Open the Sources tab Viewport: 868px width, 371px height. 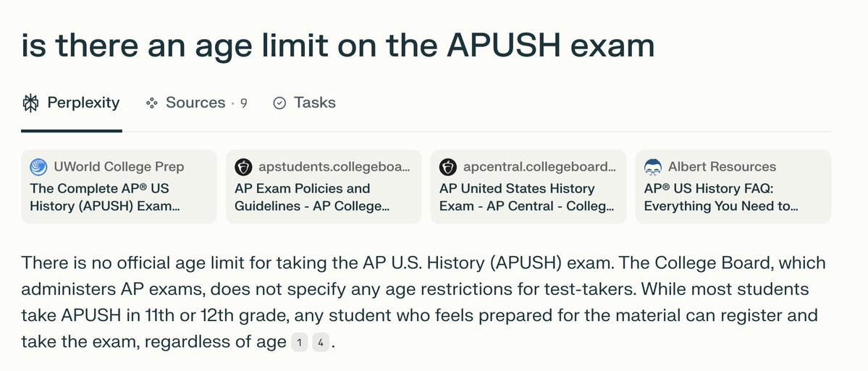[x=196, y=103]
